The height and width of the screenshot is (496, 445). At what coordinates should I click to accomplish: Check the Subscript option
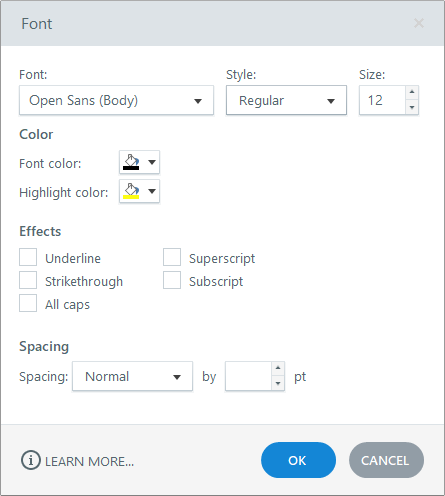pyautogui.click(x=172, y=280)
